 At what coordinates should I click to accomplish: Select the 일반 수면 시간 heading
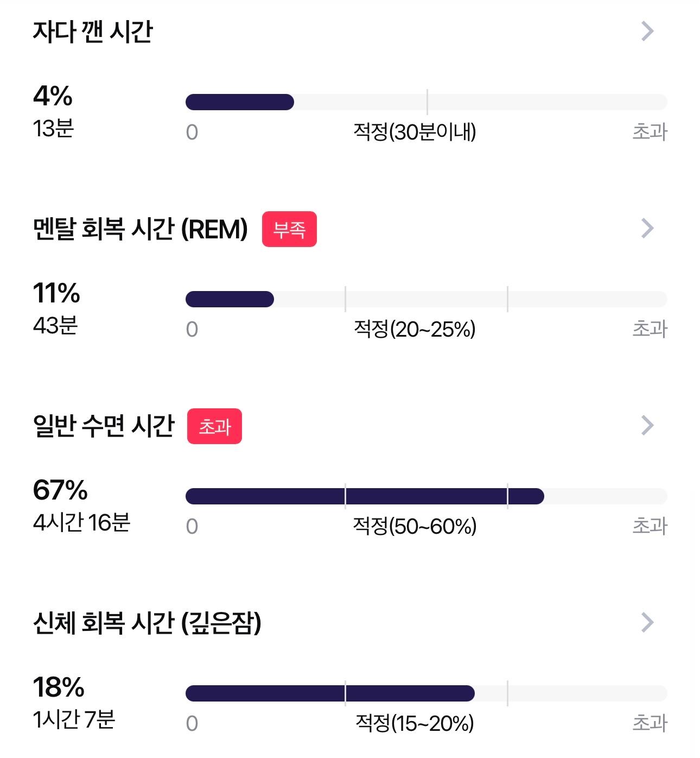[104, 426]
